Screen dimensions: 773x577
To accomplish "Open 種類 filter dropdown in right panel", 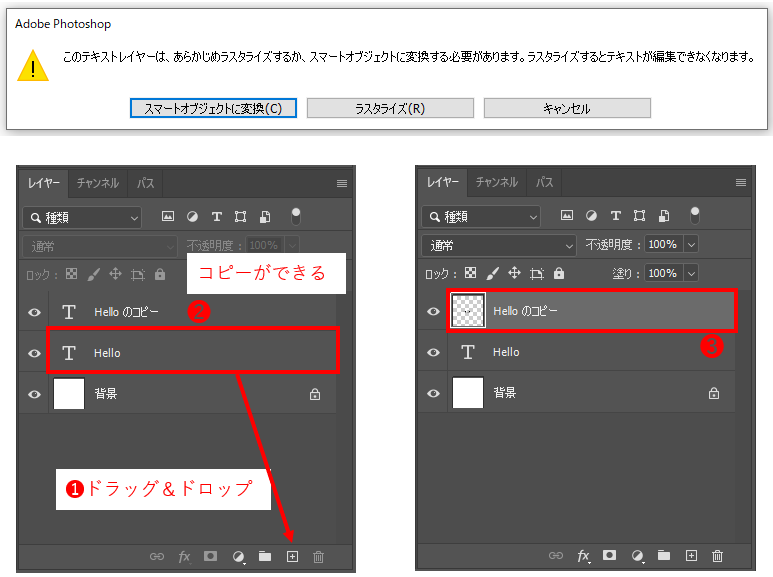I will click(x=481, y=216).
